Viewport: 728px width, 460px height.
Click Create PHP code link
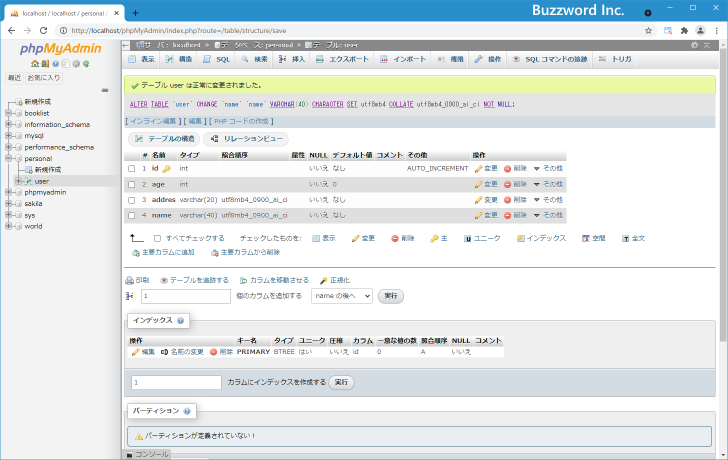[241, 122]
